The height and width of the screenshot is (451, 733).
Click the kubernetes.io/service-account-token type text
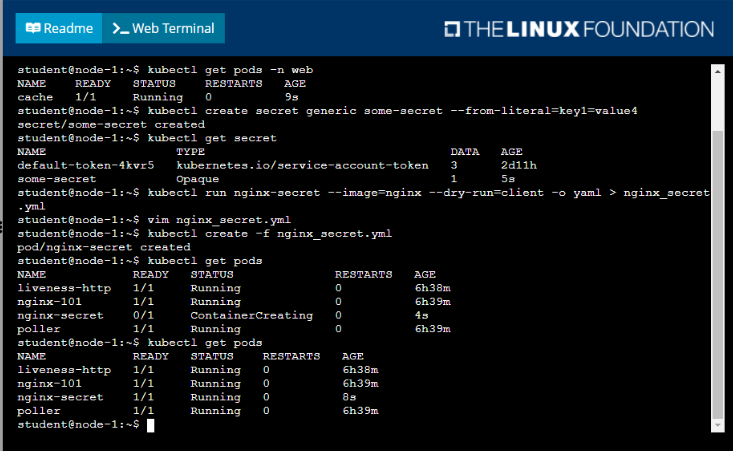[x=302, y=165]
